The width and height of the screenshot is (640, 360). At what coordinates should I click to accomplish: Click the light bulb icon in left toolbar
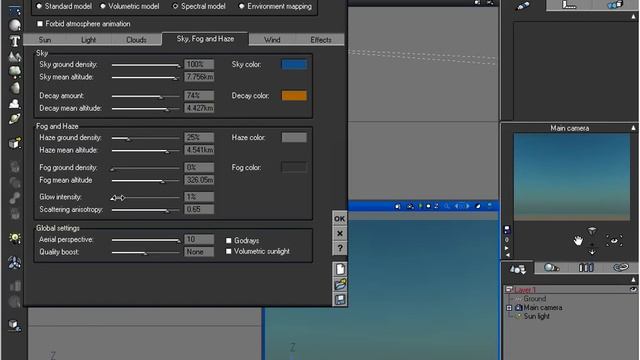point(15,238)
